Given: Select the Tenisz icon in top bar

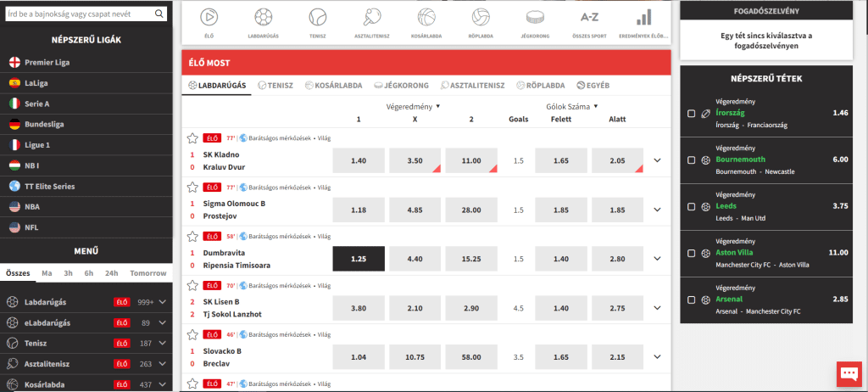Looking at the screenshot, I should coord(318,18).
